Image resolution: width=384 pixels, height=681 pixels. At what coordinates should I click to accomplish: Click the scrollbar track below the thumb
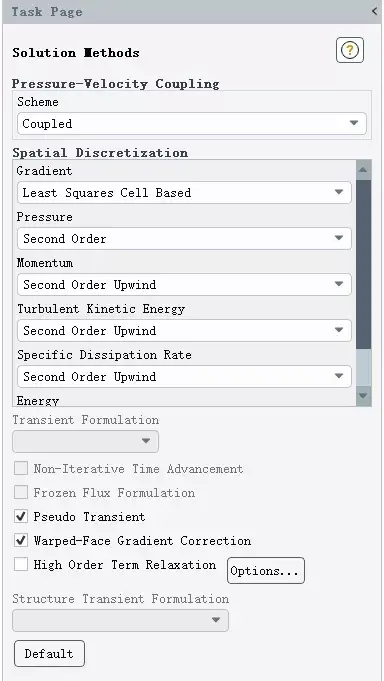363,367
